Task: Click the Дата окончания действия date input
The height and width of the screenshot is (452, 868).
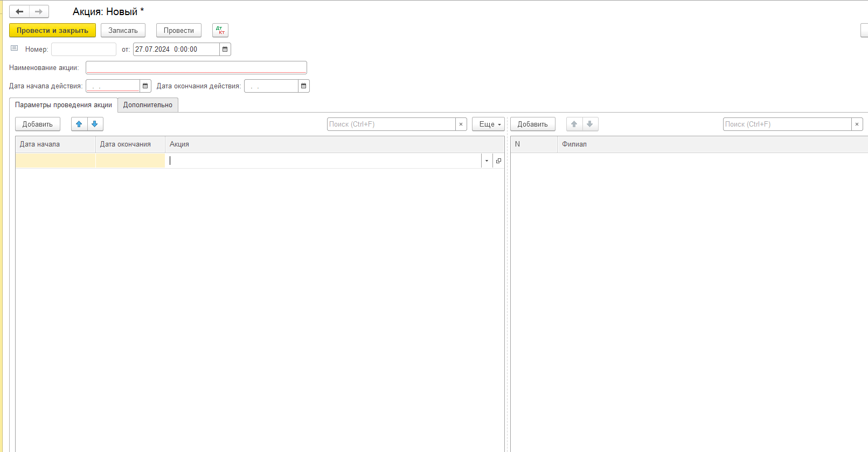Action: pyautogui.click(x=272, y=86)
